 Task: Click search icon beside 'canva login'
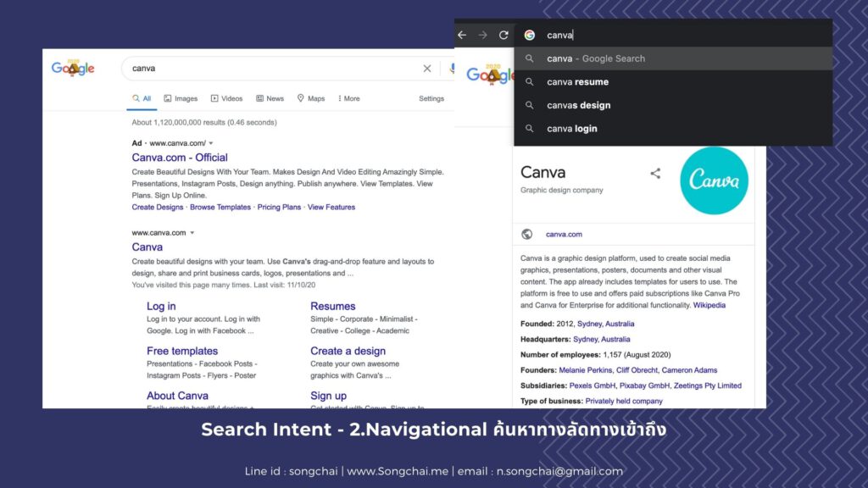(530, 129)
